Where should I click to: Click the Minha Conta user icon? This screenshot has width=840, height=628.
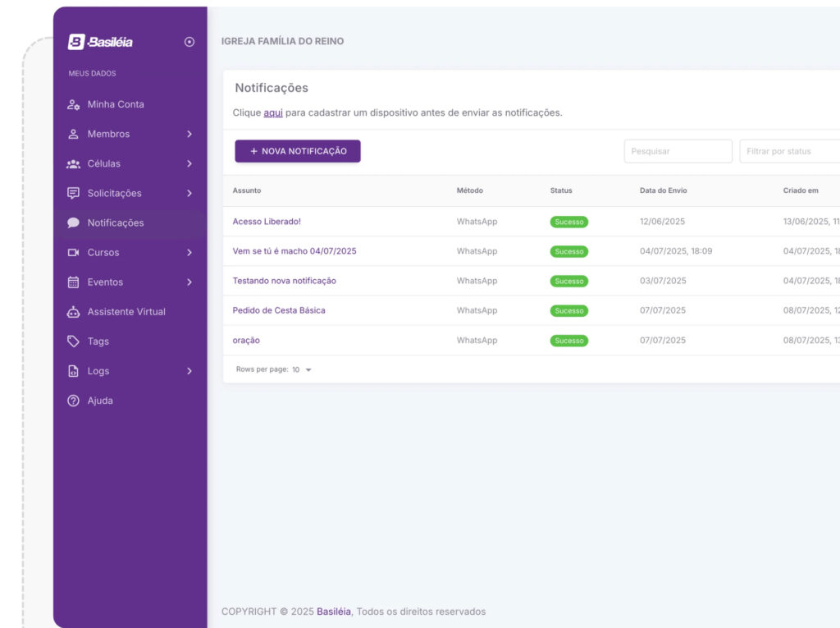[73, 105]
